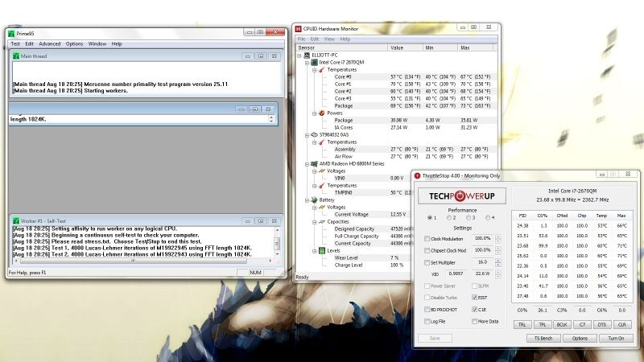
Task: Collapse the Battery node
Action: tap(307, 200)
